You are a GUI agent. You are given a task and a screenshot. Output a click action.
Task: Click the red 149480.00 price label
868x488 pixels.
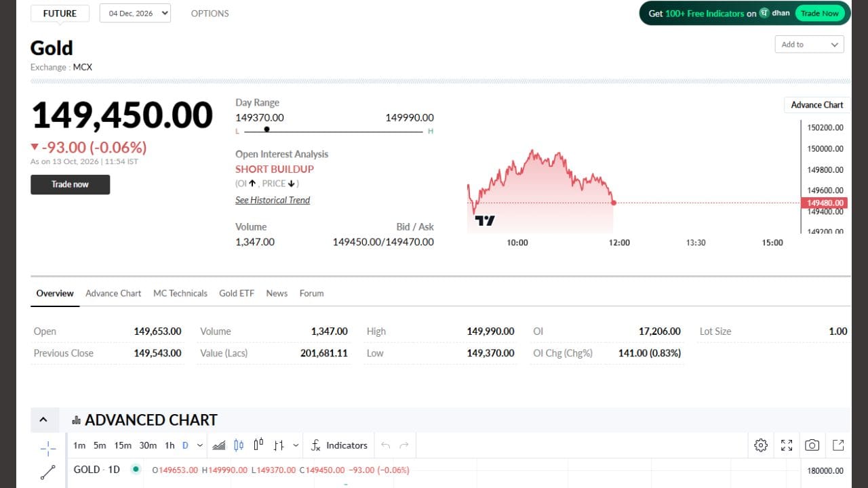point(823,203)
